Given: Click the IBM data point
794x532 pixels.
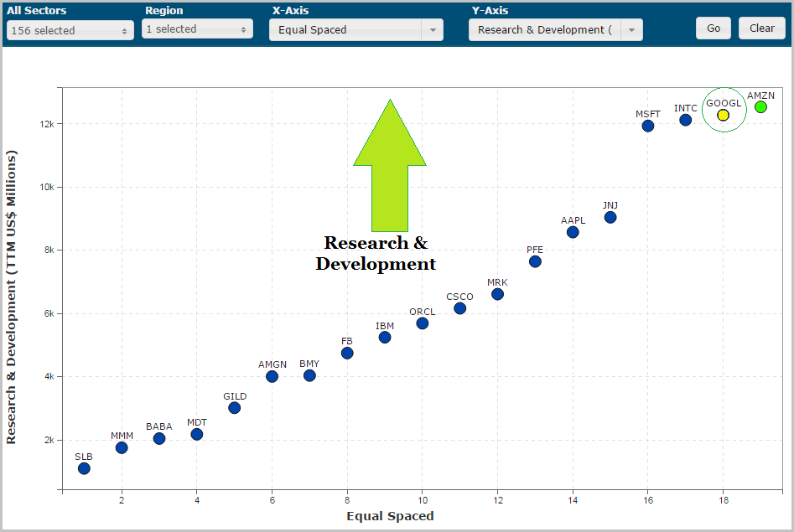Looking at the screenshot, I should pyautogui.click(x=385, y=338).
